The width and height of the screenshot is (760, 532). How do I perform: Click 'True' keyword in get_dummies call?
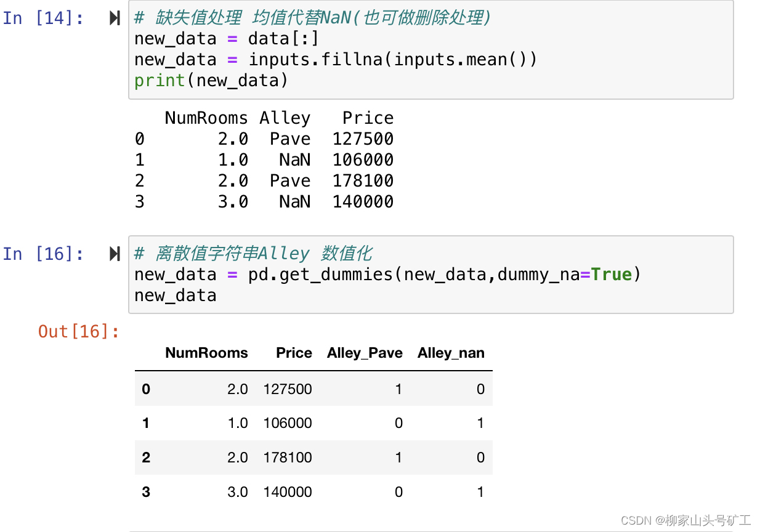click(612, 275)
